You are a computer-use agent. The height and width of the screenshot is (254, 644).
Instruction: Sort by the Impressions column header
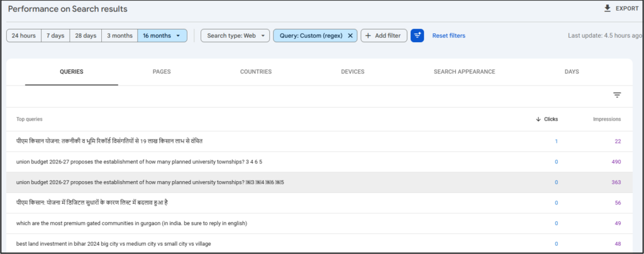pyautogui.click(x=606, y=119)
